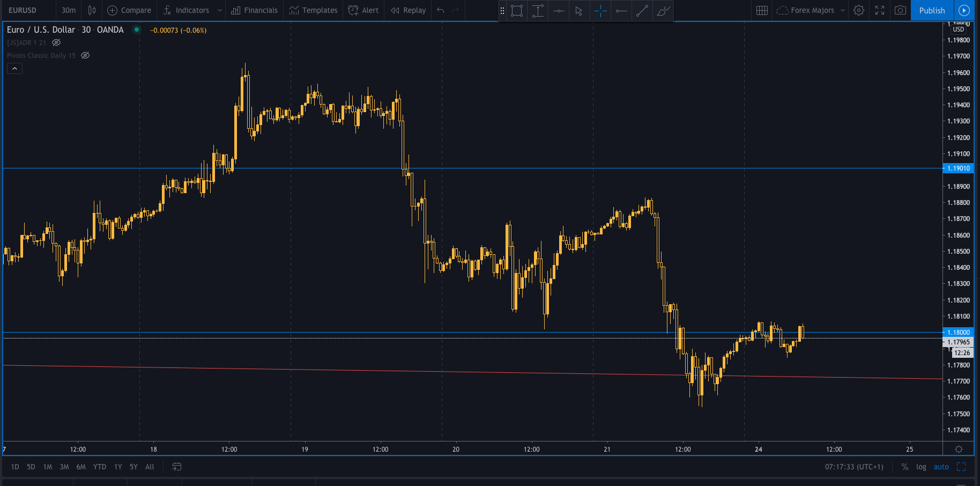Select the 6M time range

(81, 467)
